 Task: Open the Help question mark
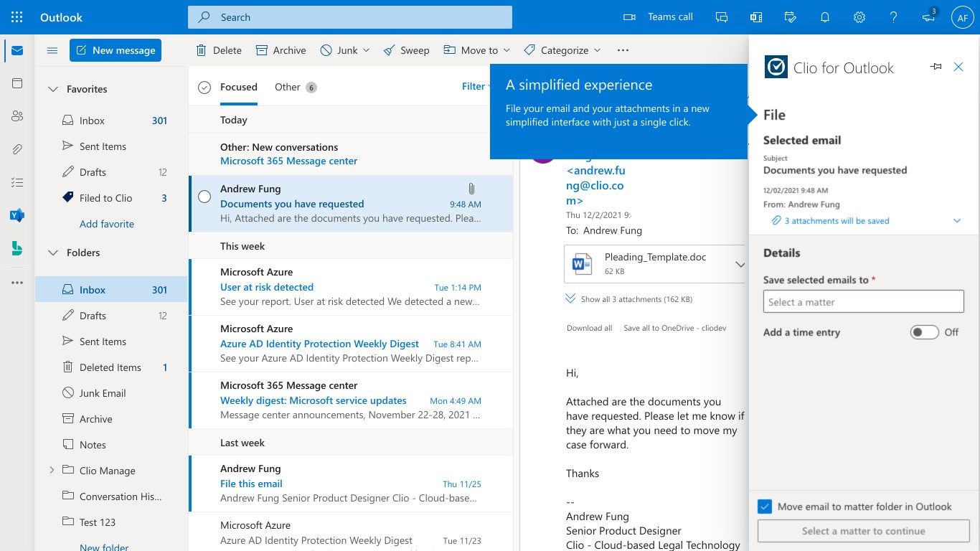(894, 17)
